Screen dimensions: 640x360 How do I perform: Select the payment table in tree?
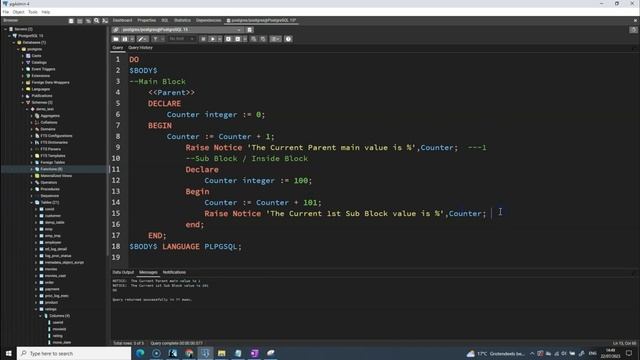tap(52, 289)
